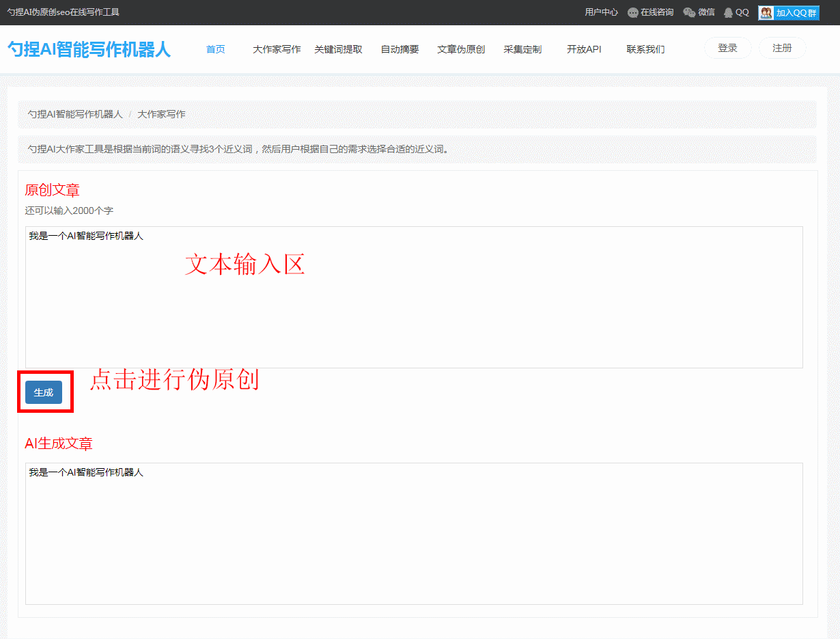
Task: Click the QQ penguin icon
Action: (728, 12)
